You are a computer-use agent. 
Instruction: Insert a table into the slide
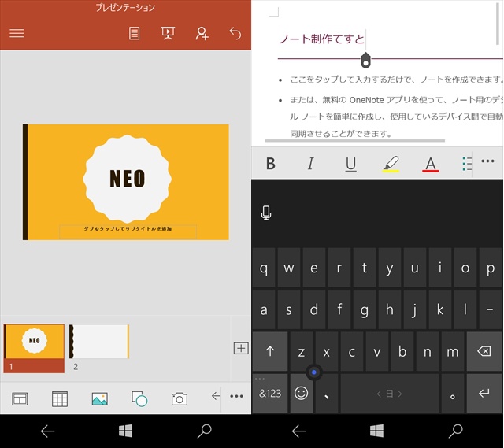pyautogui.click(x=60, y=398)
